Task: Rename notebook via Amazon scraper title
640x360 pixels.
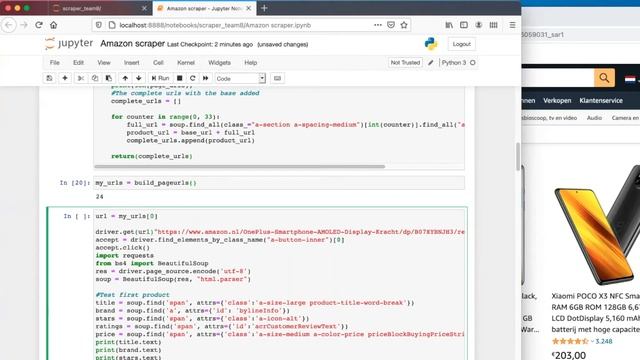Action: tap(132, 44)
